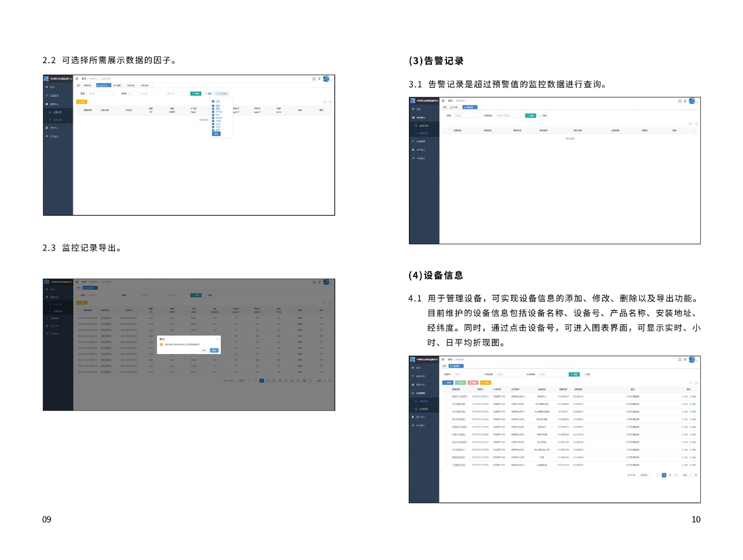743x560 pixels.
Task: Click 监控记录 sidebar icon in alarm record screenshot
Action: click(416, 125)
